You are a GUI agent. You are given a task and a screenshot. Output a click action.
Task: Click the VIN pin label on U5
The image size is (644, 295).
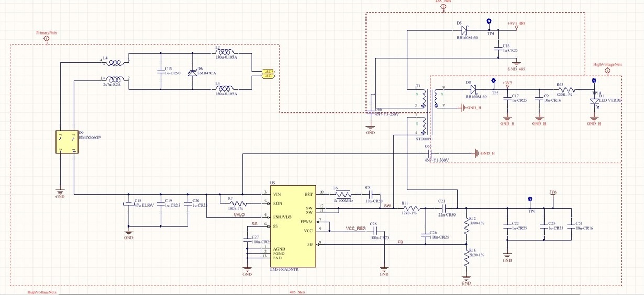[x=277, y=195]
